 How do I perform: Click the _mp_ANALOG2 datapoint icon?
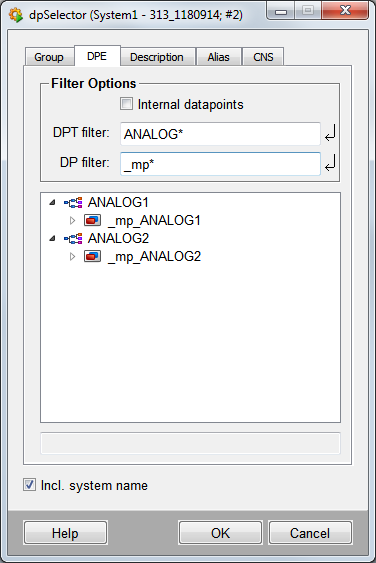[92, 256]
